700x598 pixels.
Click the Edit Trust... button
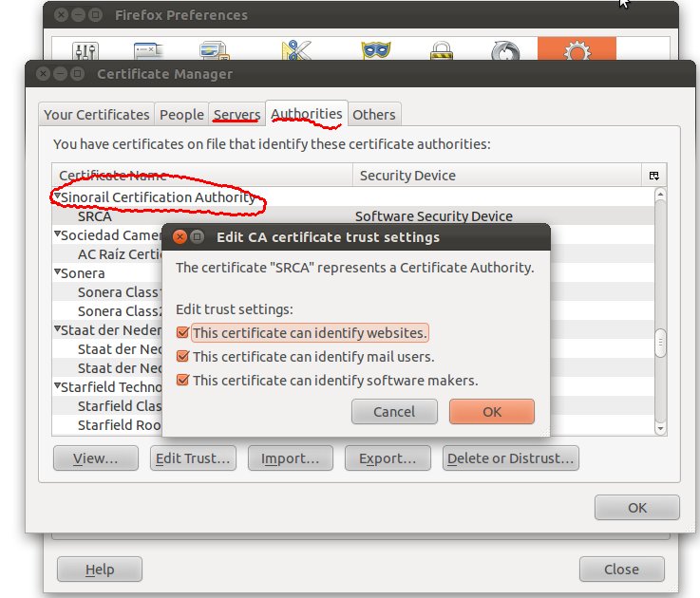tap(193, 458)
